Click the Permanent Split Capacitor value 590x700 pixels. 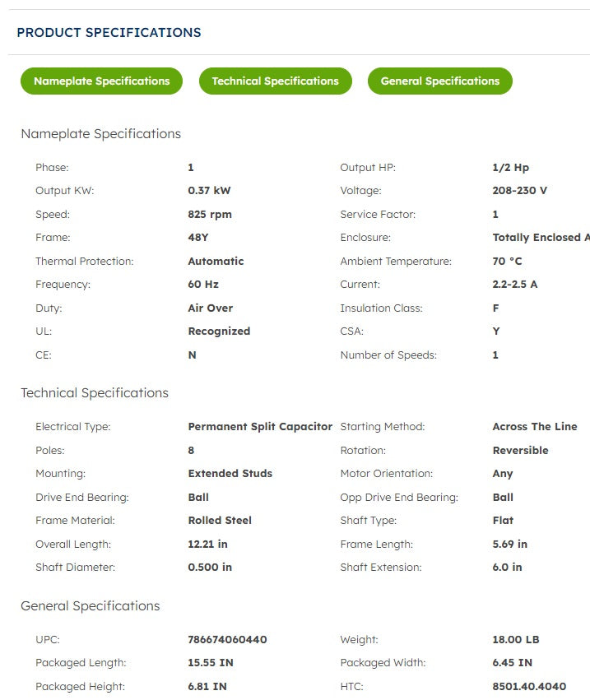pyautogui.click(x=260, y=427)
